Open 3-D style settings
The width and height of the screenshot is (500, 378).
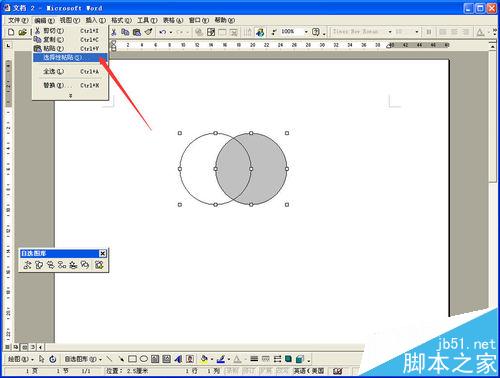[x=300, y=359]
